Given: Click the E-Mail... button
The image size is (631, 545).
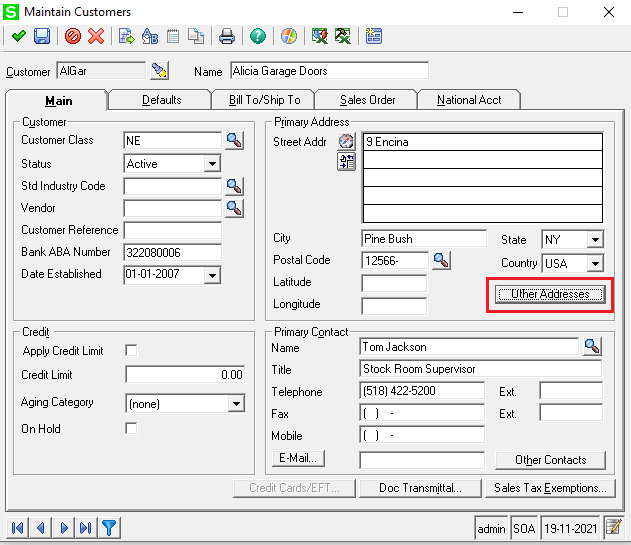Looking at the screenshot, I should [298, 458].
